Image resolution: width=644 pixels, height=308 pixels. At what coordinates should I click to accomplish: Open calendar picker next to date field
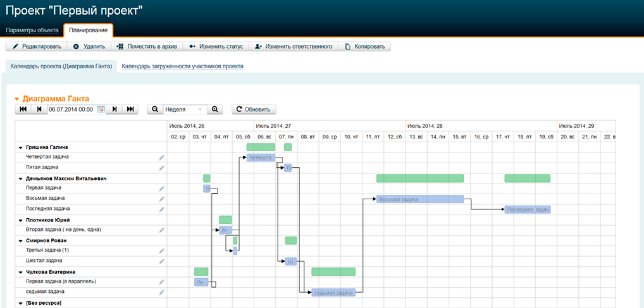(x=101, y=109)
